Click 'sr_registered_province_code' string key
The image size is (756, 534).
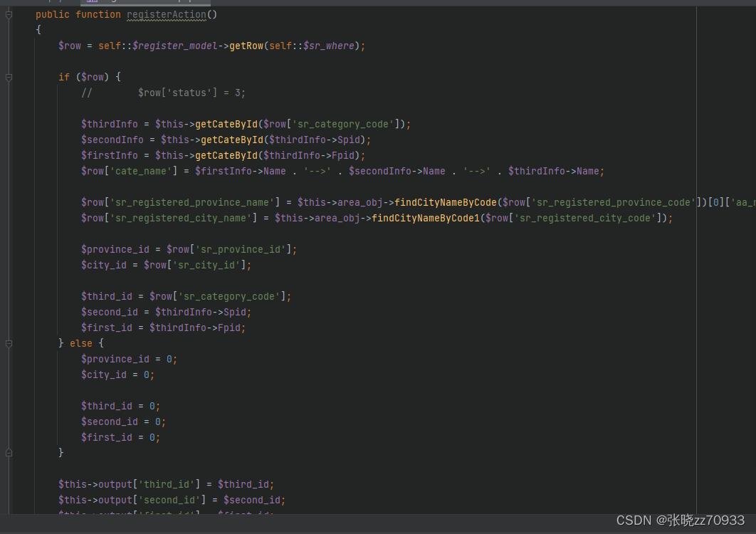[614, 203]
